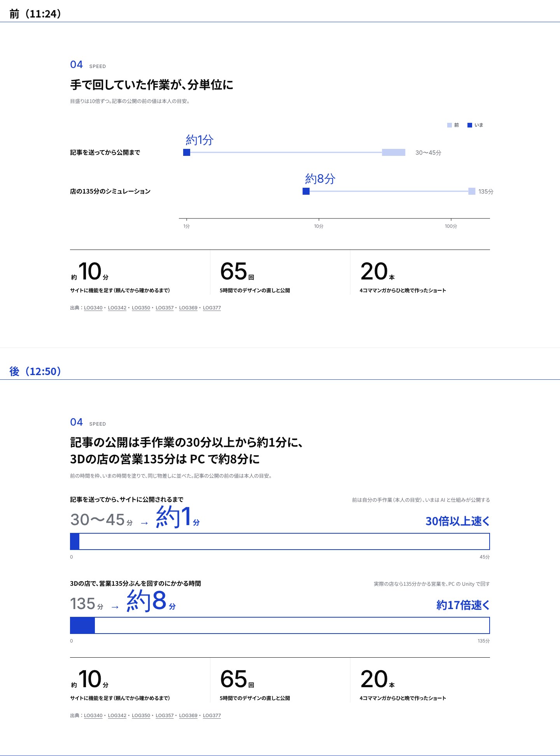
Task: Open the LOG377 link in the 後 section
Action: tap(212, 716)
